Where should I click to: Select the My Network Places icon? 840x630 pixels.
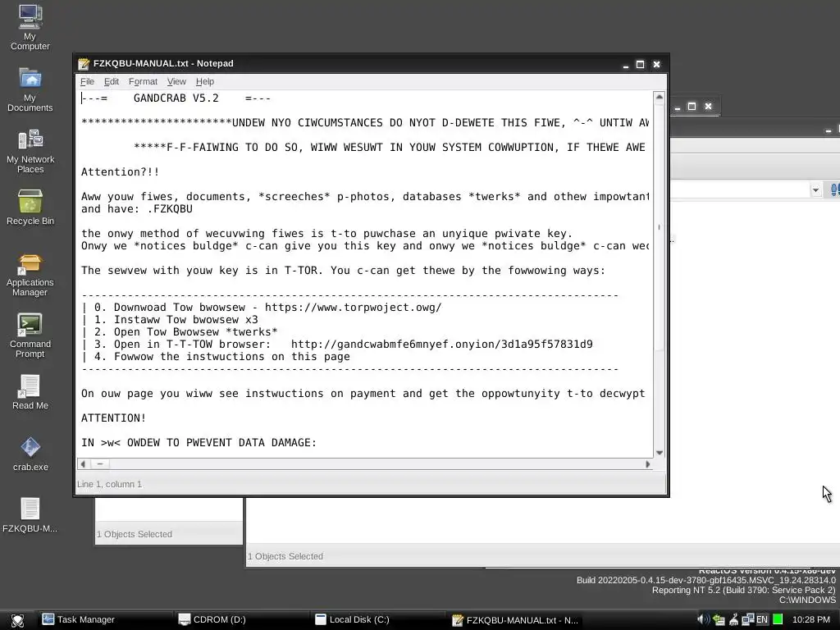point(30,151)
